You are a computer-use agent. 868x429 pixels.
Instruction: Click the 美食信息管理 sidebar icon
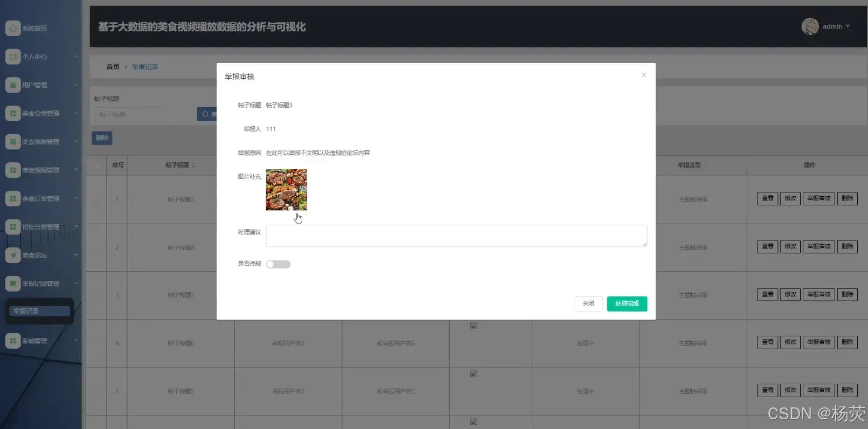[x=13, y=142]
